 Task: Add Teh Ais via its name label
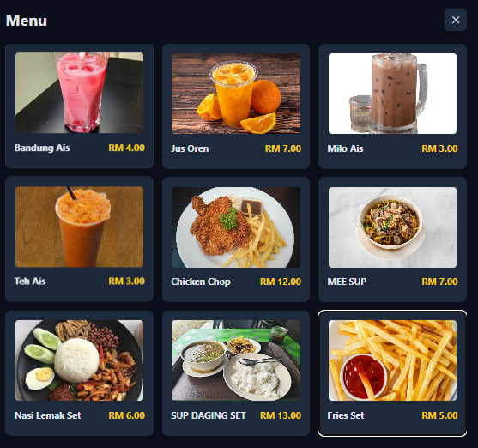(x=30, y=281)
